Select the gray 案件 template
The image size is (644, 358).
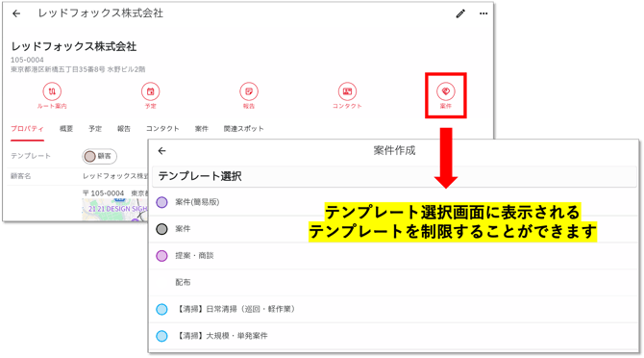tap(393, 229)
